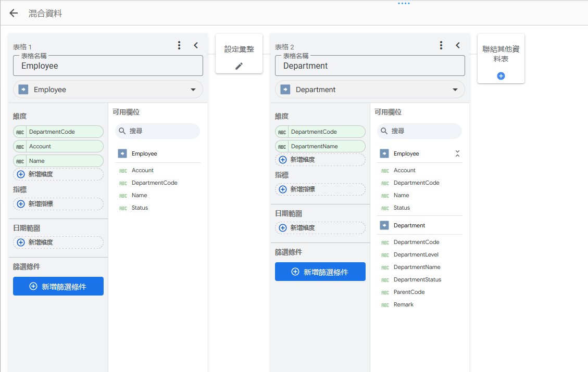Click 新增篩選條件 button in 表格 2
This screenshot has width=588, height=372.
tap(320, 272)
